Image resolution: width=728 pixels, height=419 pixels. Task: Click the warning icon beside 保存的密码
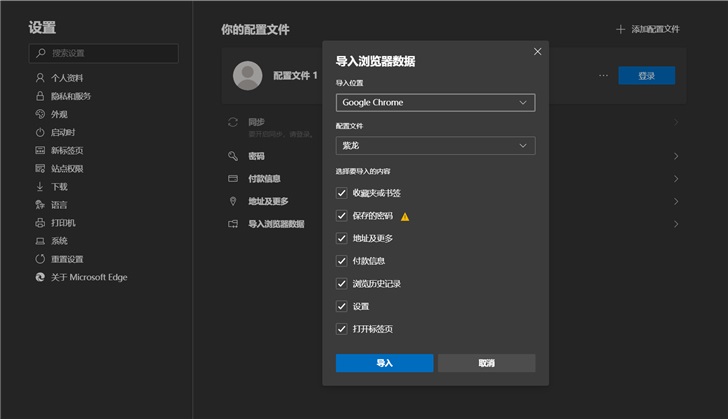tap(405, 216)
